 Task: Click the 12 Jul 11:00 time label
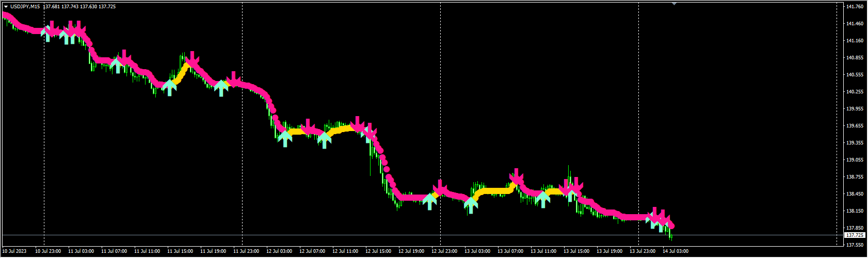(345, 251)
